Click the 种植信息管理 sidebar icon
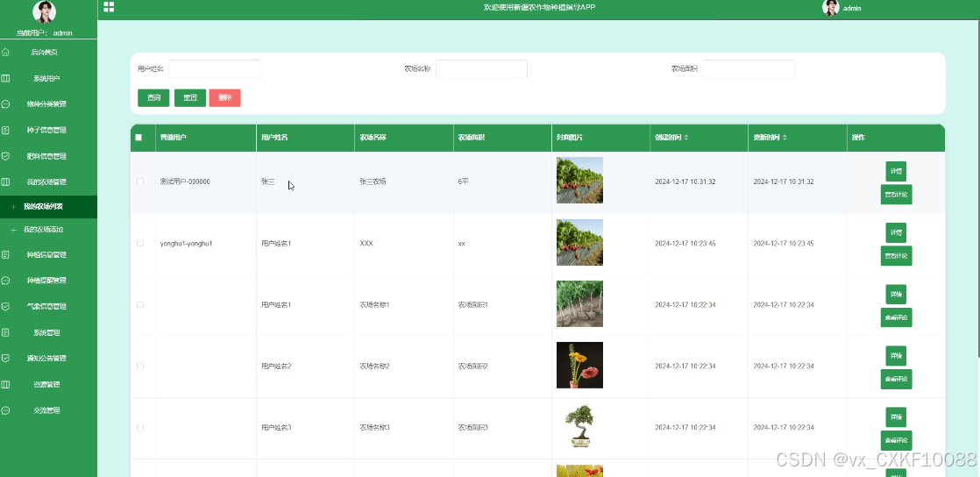 tap(5, 254)
